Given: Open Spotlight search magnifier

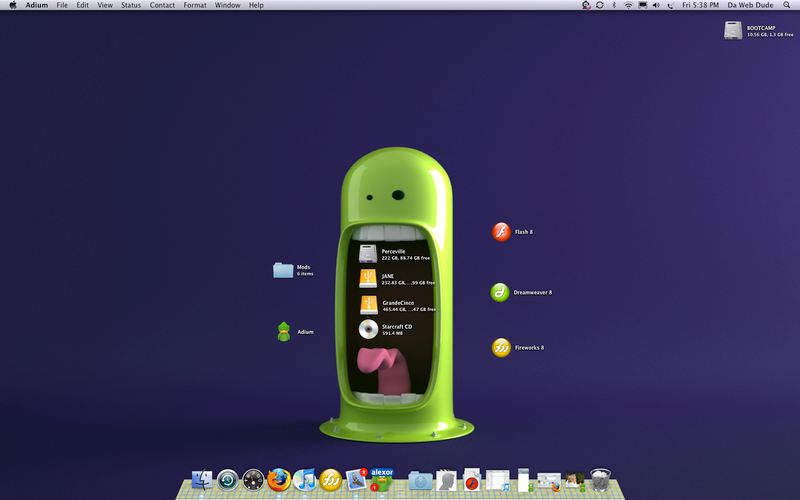Looking at the screenshot, I should click(x=787, y=5).
